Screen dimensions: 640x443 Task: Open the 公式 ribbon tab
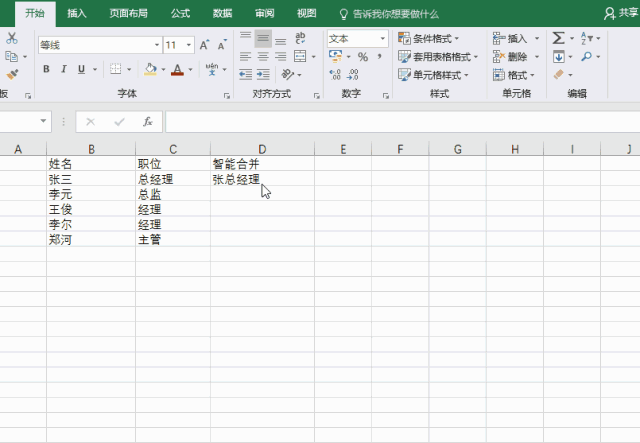click(x=180, y=13)
